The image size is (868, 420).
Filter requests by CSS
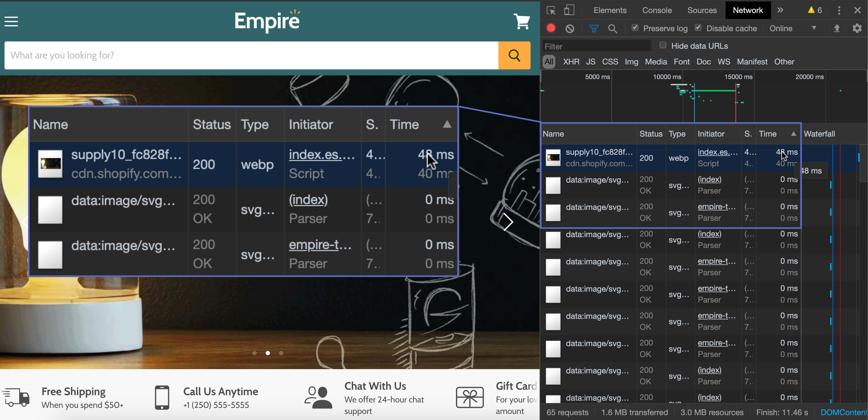610,62
